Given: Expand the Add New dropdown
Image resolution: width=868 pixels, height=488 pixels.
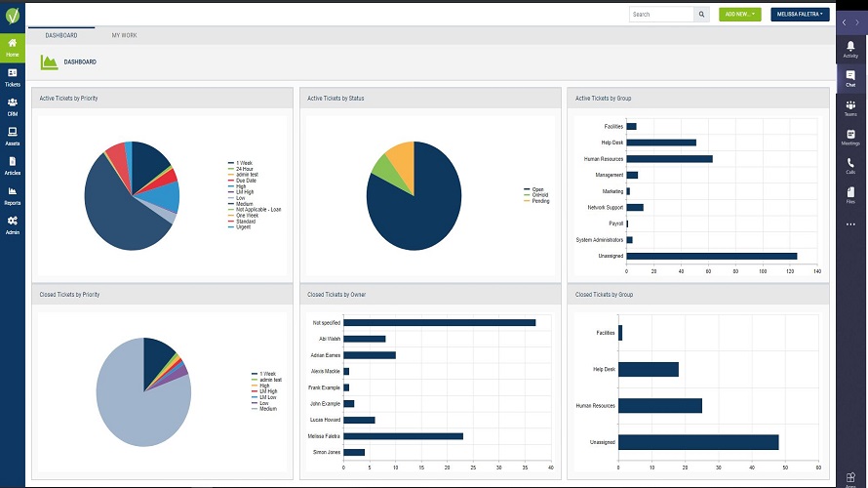Looking at the screenshot, I should [x=740, y=15].
